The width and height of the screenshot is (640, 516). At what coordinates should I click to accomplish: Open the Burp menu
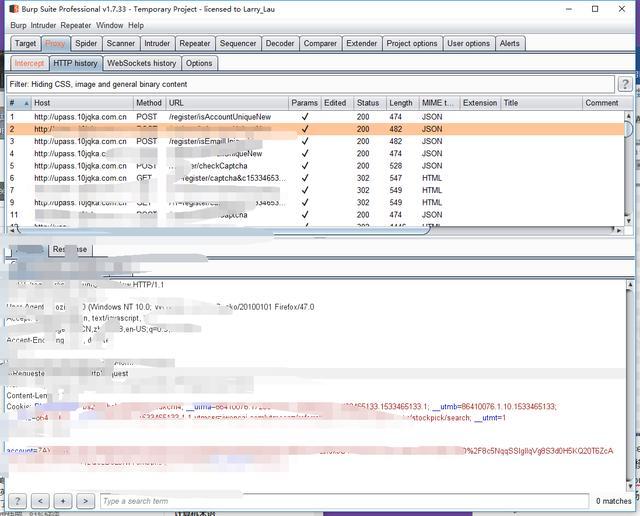click(x=18, y=25)
